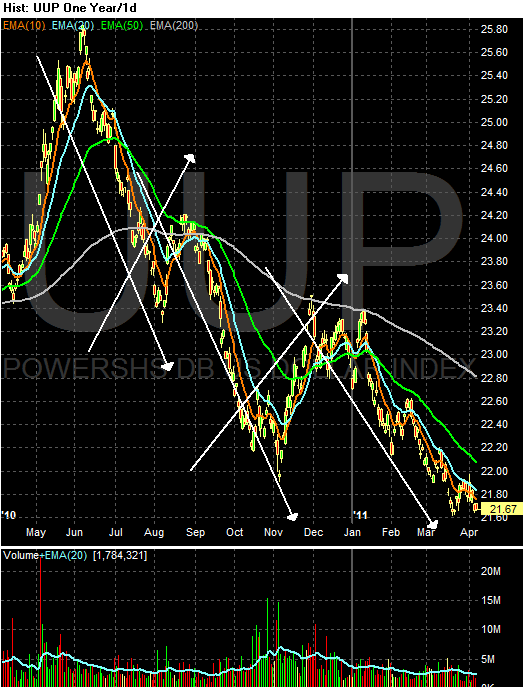Click the Jul label on date axis
The image size is (524, 690).
[x=115, y=532]
